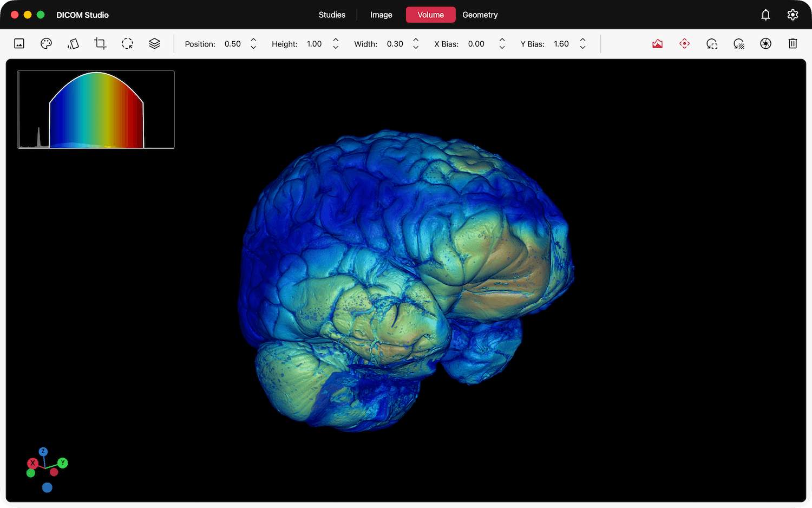Image resolution: width=812 pixels, height=508 pixels.
Task: Switch to the Studies tab
Action: 332,15
